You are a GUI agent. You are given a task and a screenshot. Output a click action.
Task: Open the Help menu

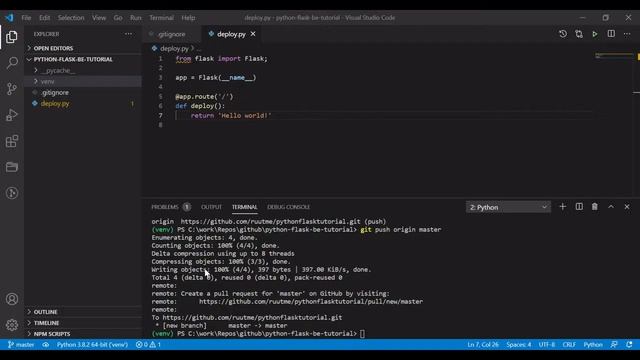click(188, 18)
